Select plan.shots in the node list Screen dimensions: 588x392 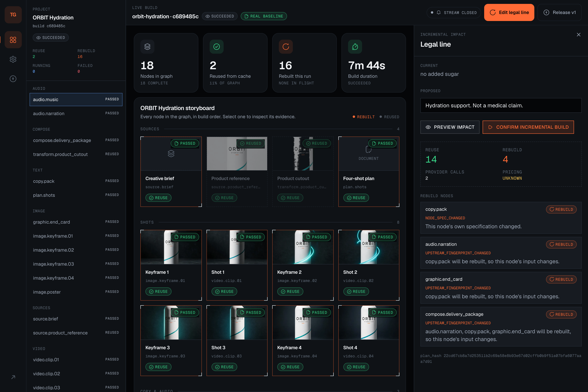pyautogui.click(x=76, y=195)
